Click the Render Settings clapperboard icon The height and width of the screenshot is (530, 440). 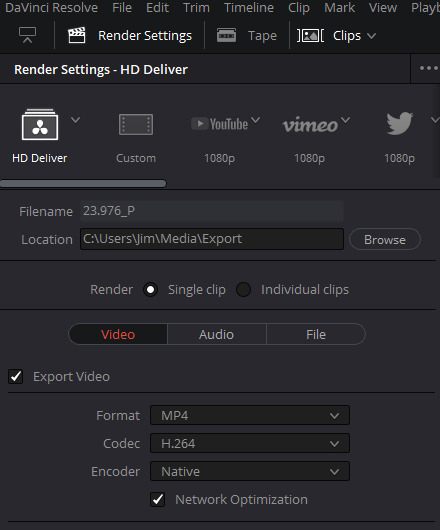(x=77, y=35)
